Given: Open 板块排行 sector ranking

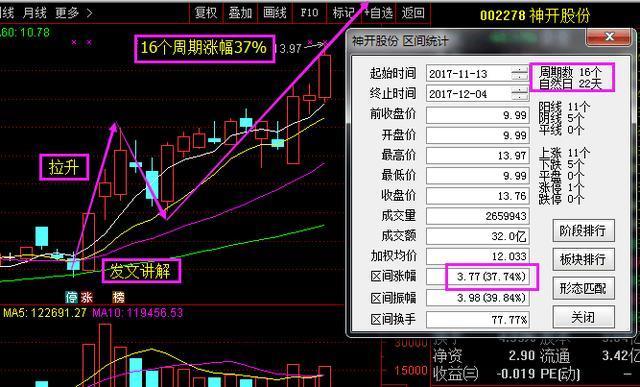Looking at the screenshot, I should coord(583,259).
